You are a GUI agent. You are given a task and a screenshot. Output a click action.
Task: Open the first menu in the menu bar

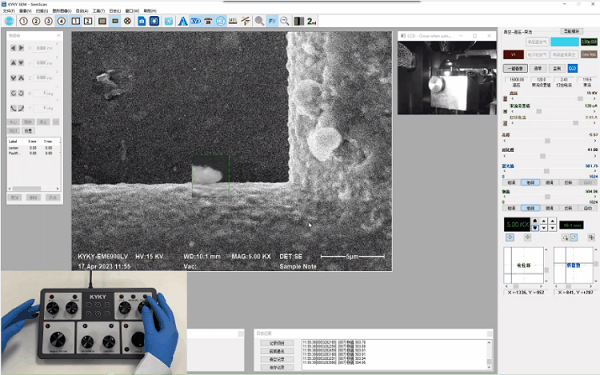[8, 11]
